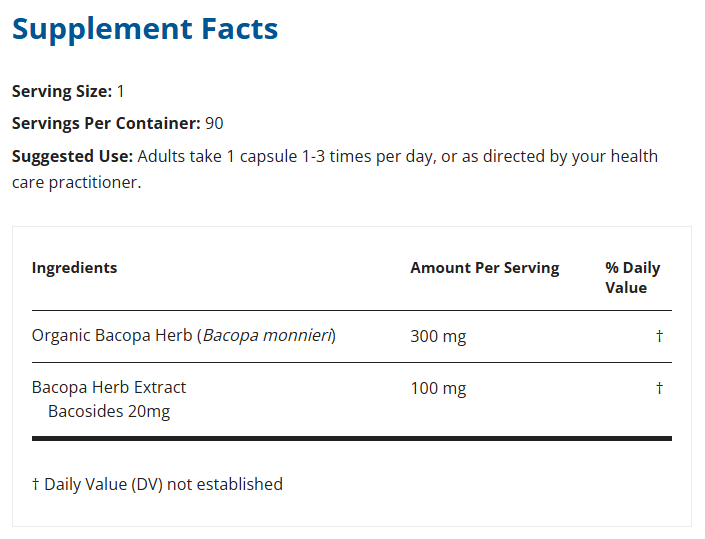Click the thick black divider below the table
The height and width of the screenshot is (539, 705).
pos(352,438)
